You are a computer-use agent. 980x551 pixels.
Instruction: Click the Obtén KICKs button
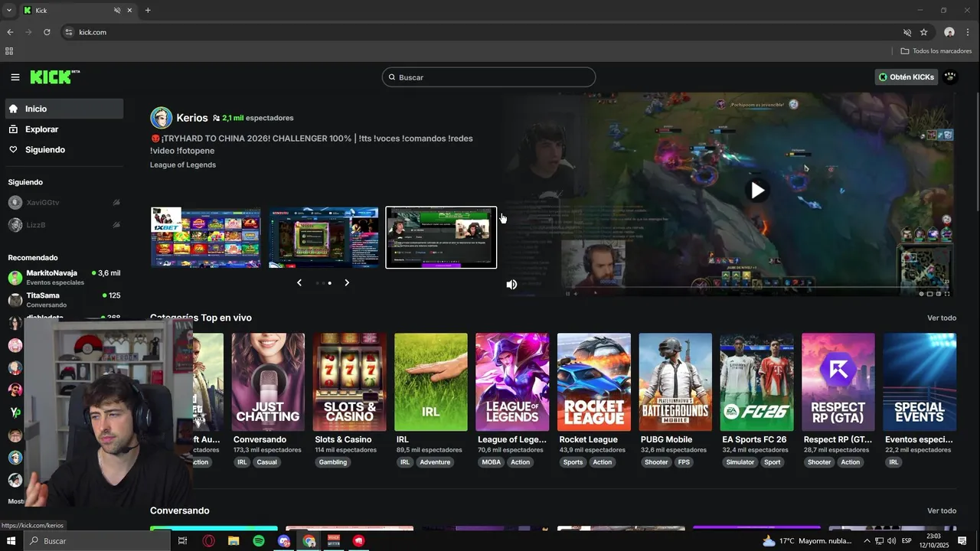coord(906,77)
